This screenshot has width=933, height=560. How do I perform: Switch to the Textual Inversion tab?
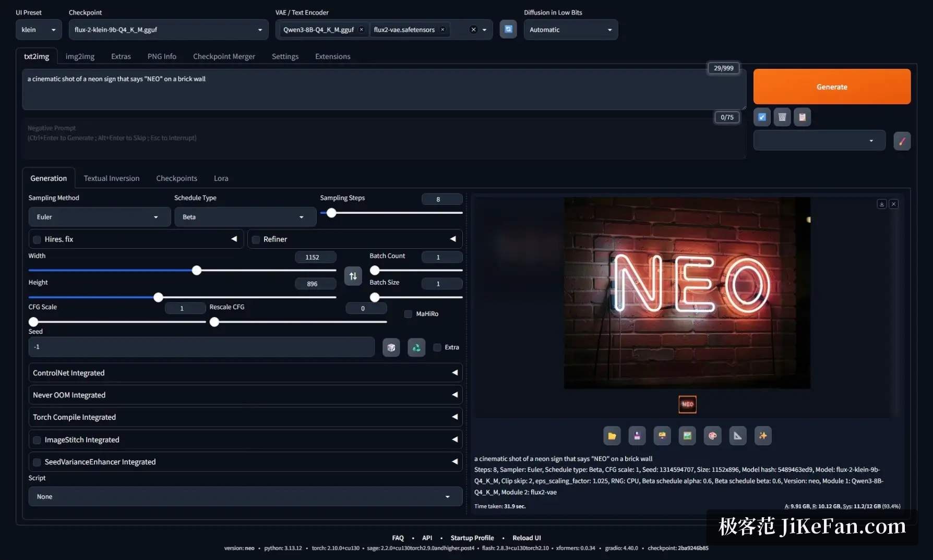coord(112,178)
